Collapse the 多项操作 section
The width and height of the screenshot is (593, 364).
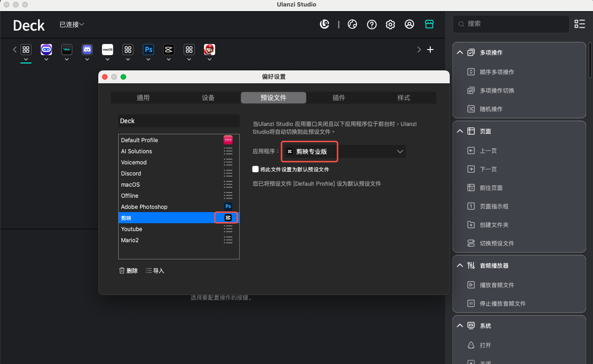(x=460, y=53)
